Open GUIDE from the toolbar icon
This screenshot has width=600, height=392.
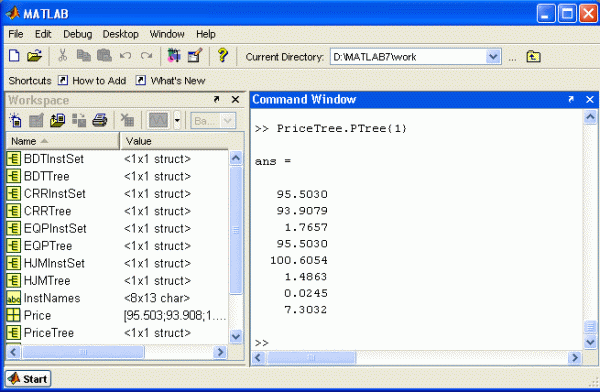point(195,56)
